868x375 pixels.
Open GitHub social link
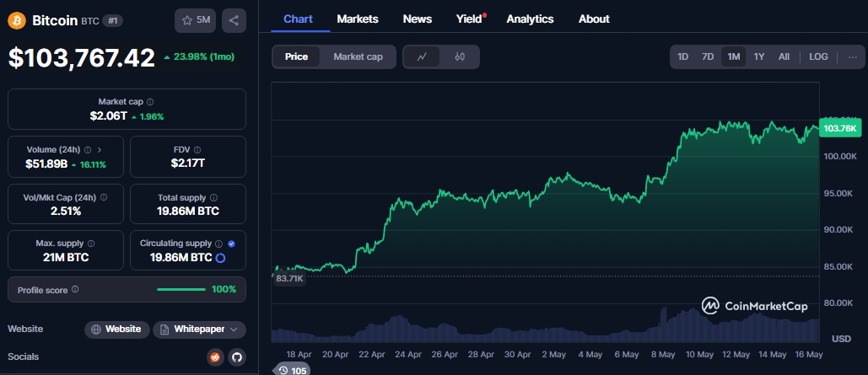[x=237, y=356]
